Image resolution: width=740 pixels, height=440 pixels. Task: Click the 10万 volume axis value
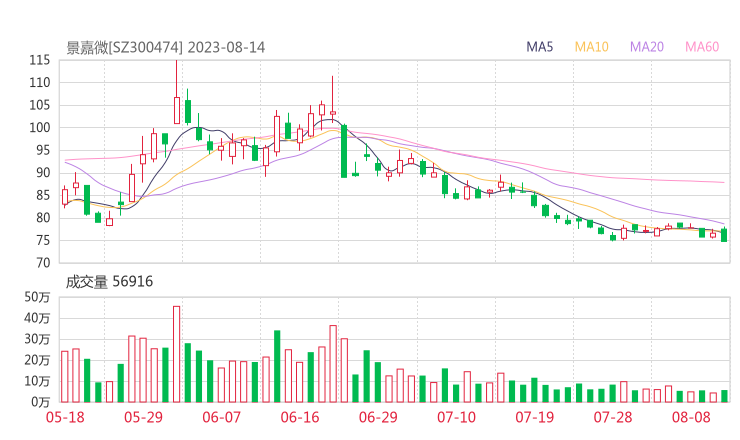tap(37, 381)
